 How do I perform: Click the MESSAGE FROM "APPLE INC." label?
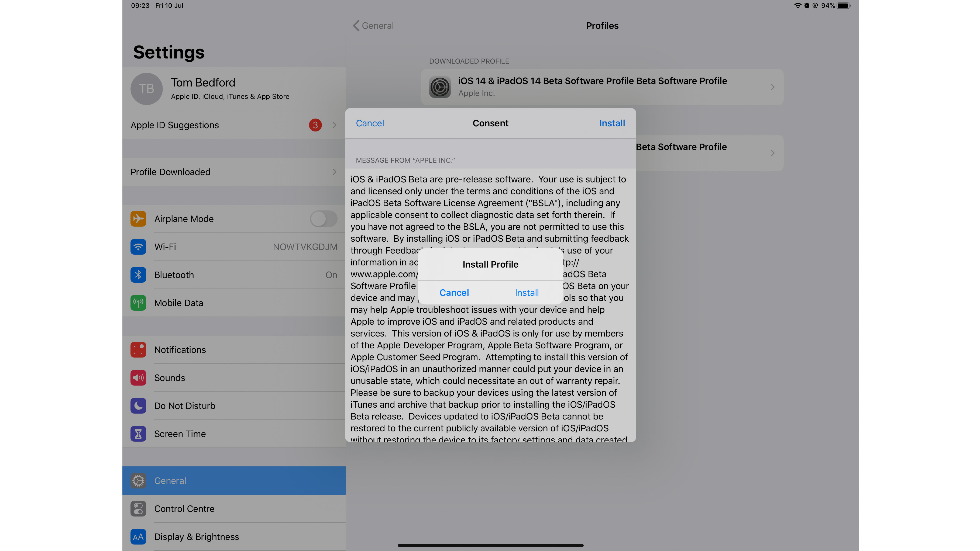coord(405,161)
